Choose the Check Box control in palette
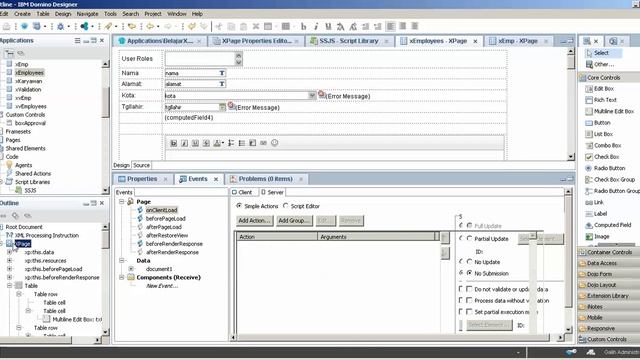Viewport: 640px width, 360px height. pos(606,157)
